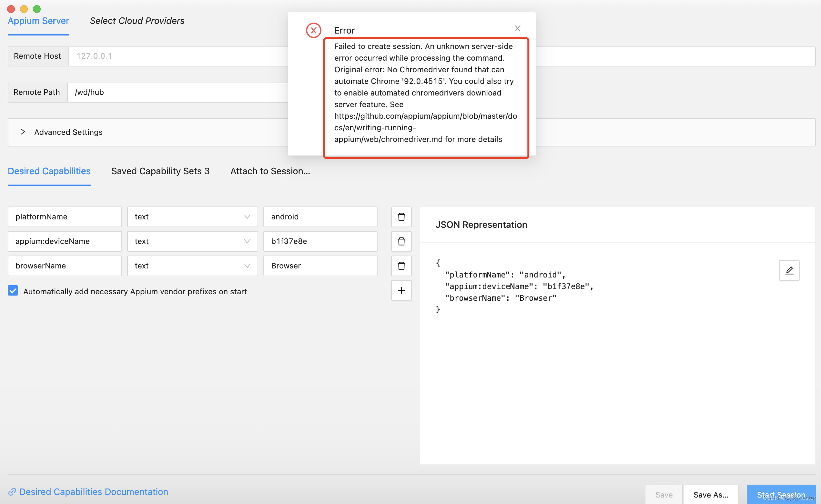The width and height of the screenshot is (821, 504).
Task: Click the b1f37e8e value field
Action: [x=320, y=241]
